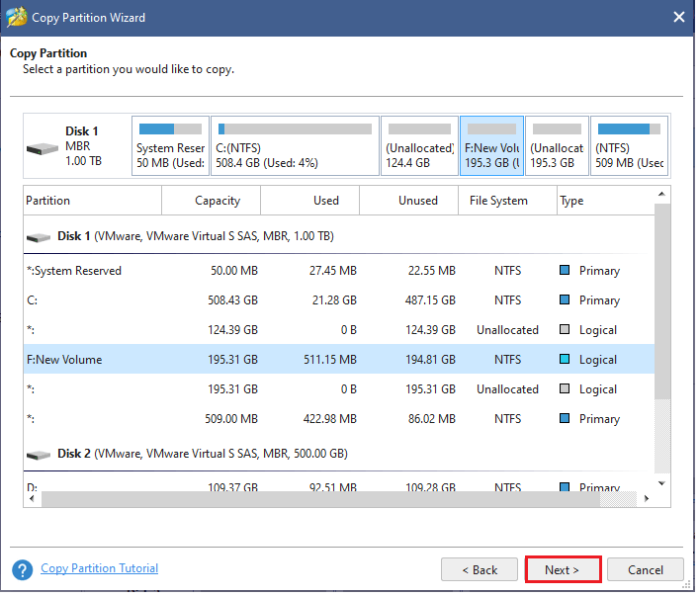Click System Reserved row Primary type color square
700x597 pixels.
point(565,270)
